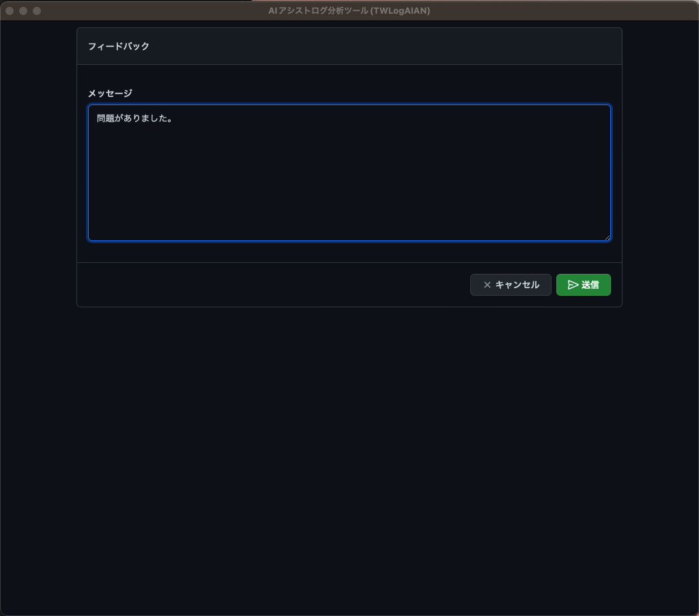This screenshot has width=699, height=616.
Task: Grab the text area resize handle corner
Action: click(607, 237)
